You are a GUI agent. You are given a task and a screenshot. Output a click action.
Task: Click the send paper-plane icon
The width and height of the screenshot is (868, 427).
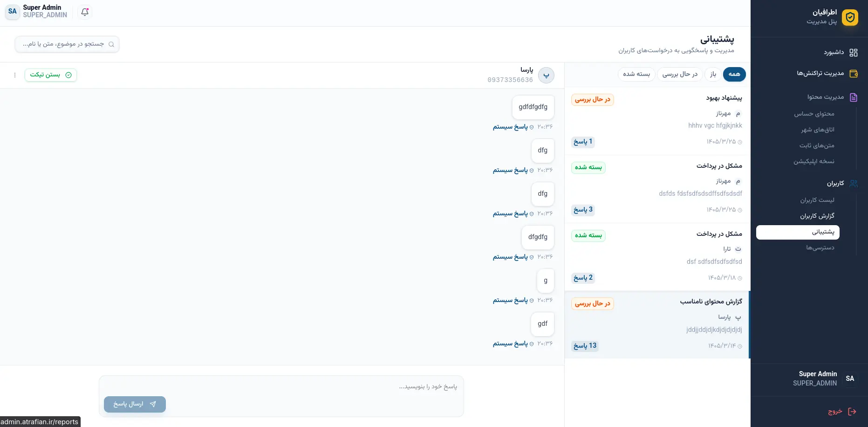[153, 404]
